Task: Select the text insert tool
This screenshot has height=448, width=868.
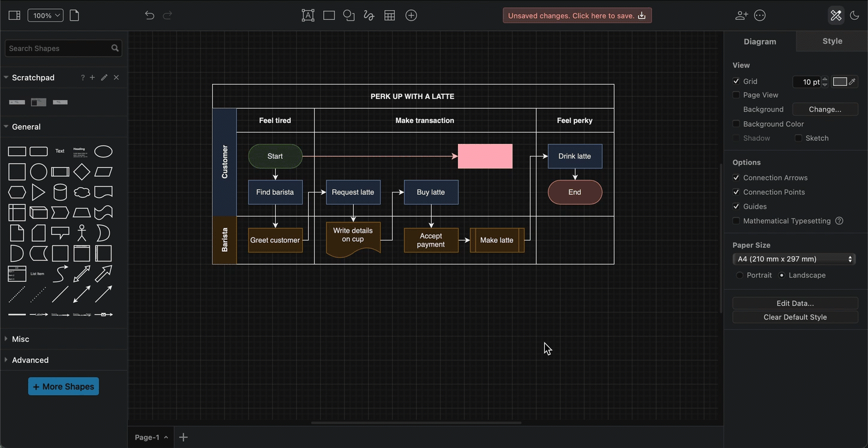Action: [308, 16]
